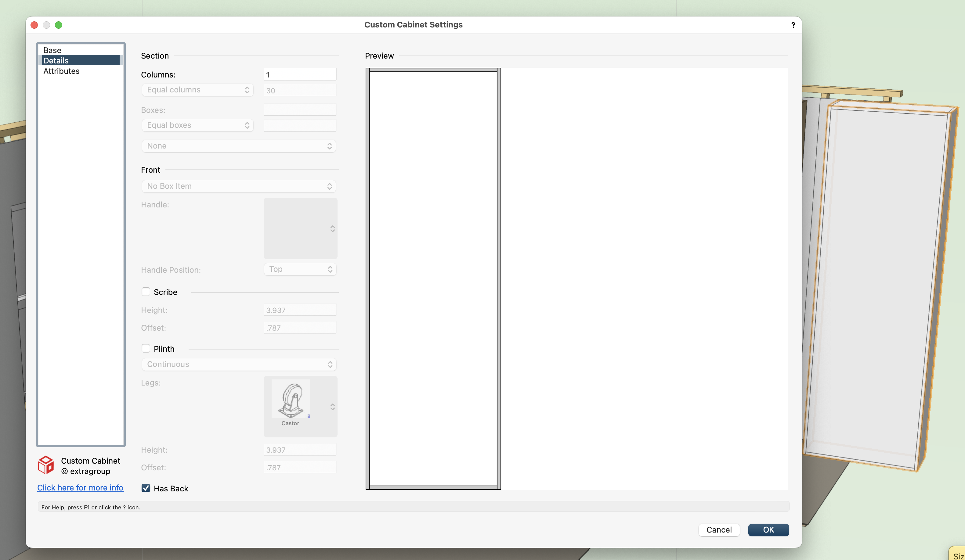
Task: Click the green zoom window button
Action: [59, 25]
